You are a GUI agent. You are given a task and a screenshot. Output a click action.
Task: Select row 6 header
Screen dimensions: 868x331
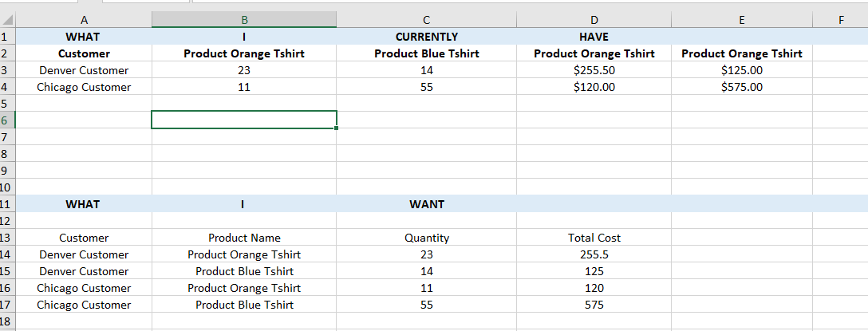[6, 120]
